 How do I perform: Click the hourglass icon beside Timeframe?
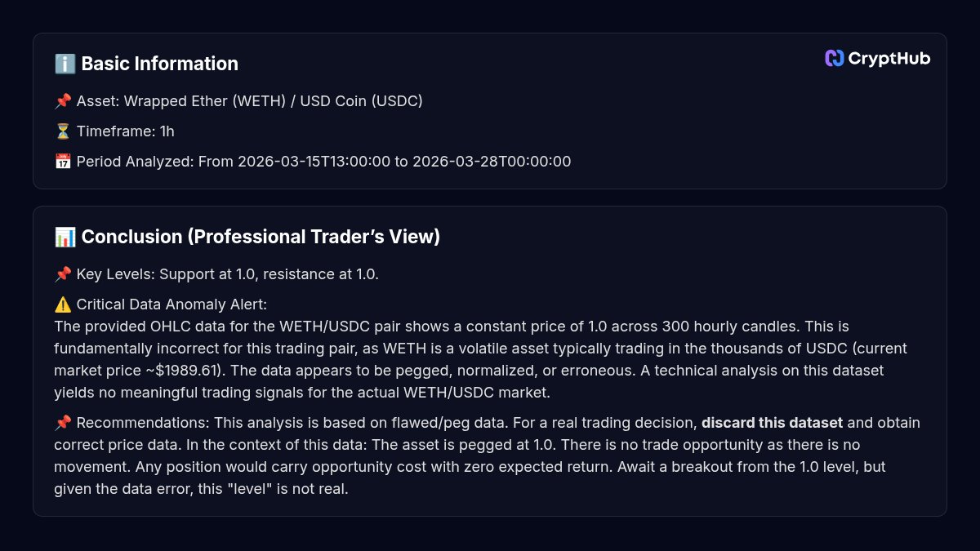point(63,131)
